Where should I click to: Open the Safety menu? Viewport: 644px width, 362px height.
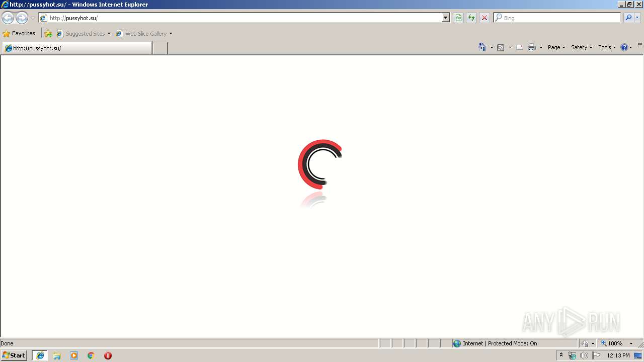[x=582, y=47]
